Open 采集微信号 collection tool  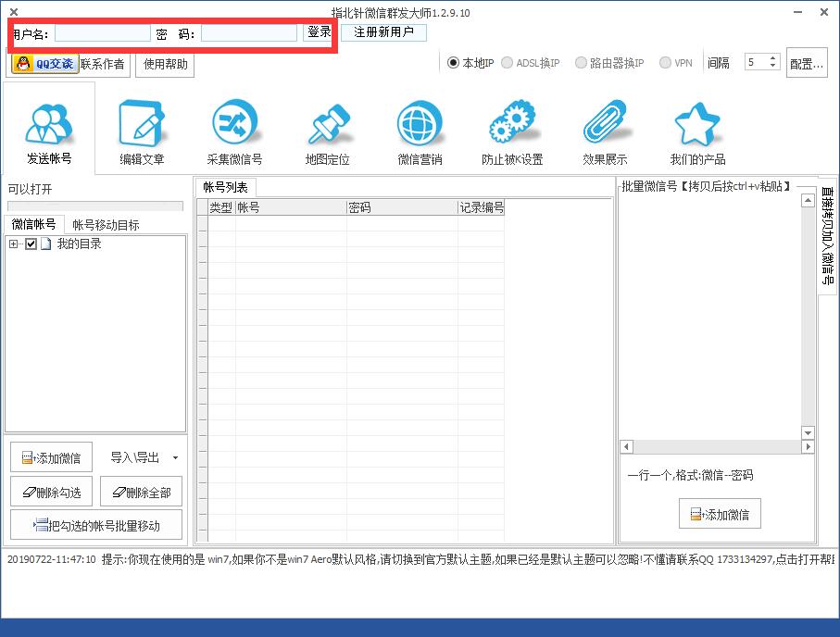234,131
